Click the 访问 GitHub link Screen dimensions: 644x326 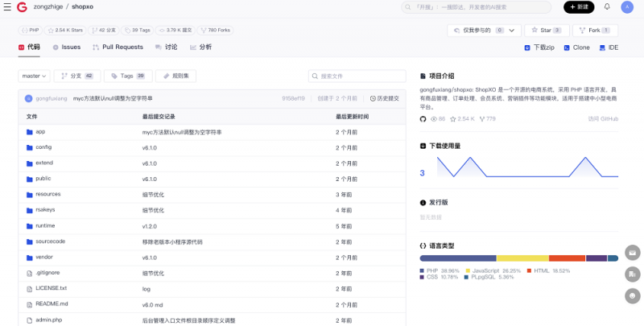pos(603,119)
